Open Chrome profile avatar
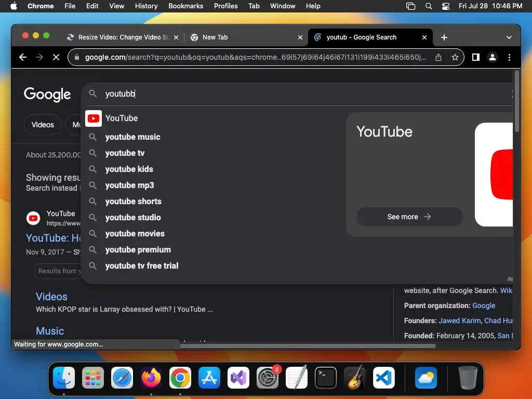Screen dimensions: 532x399 [493, 57]
